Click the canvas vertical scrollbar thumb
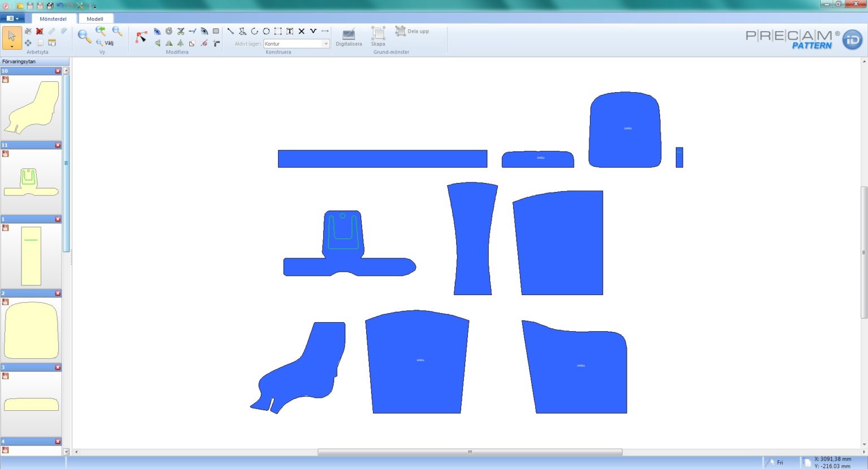 coord(863,252)
